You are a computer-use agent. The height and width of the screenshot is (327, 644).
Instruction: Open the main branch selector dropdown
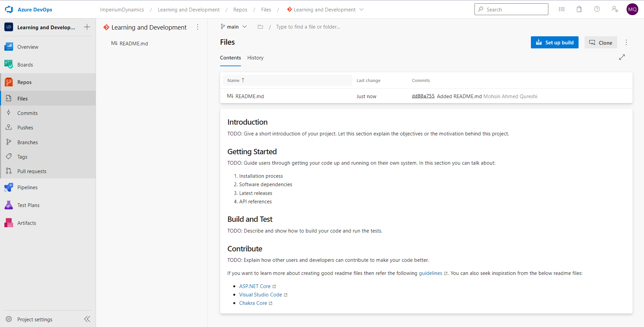point(234,27)
